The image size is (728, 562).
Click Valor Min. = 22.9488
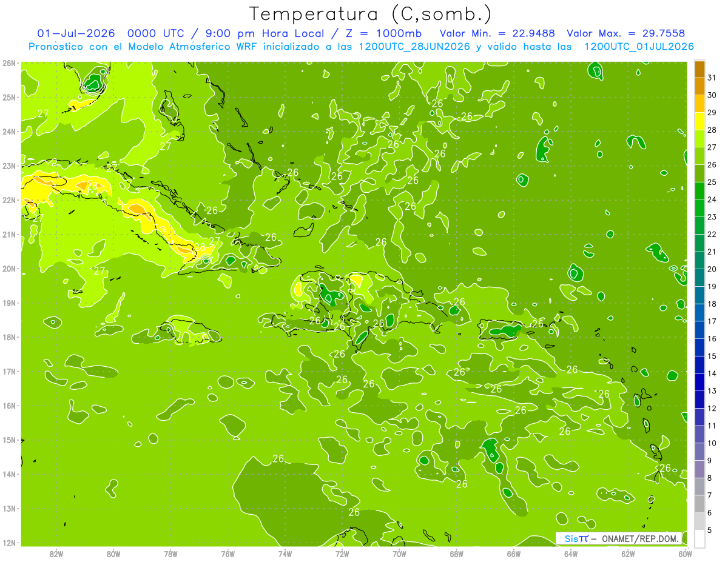[x=497, y=33]
